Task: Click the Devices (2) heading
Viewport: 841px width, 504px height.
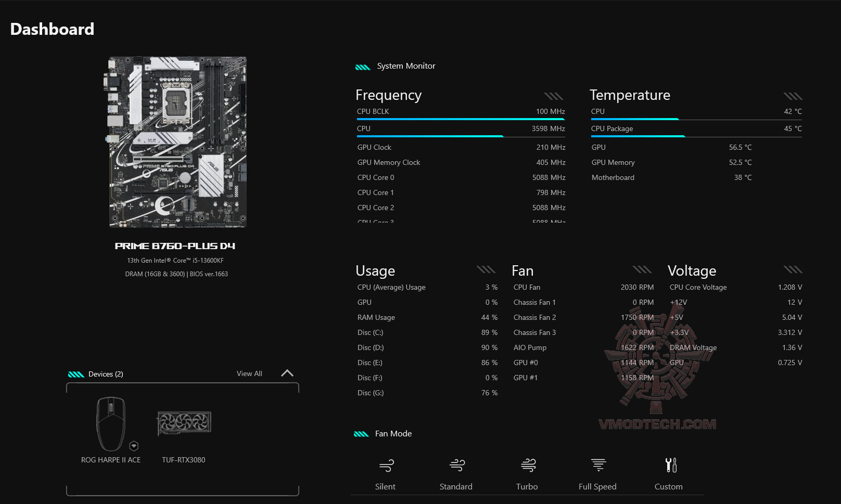Action: point(106,374)
